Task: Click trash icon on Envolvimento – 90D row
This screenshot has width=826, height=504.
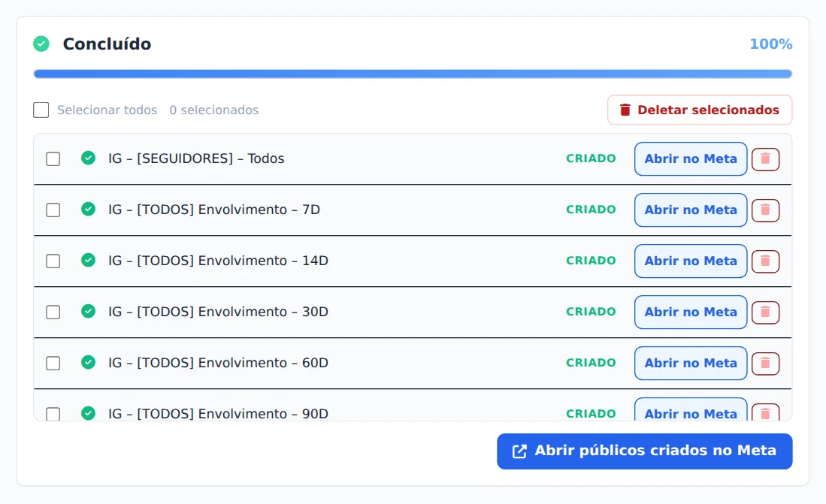Action: click(x=765, y=412)
